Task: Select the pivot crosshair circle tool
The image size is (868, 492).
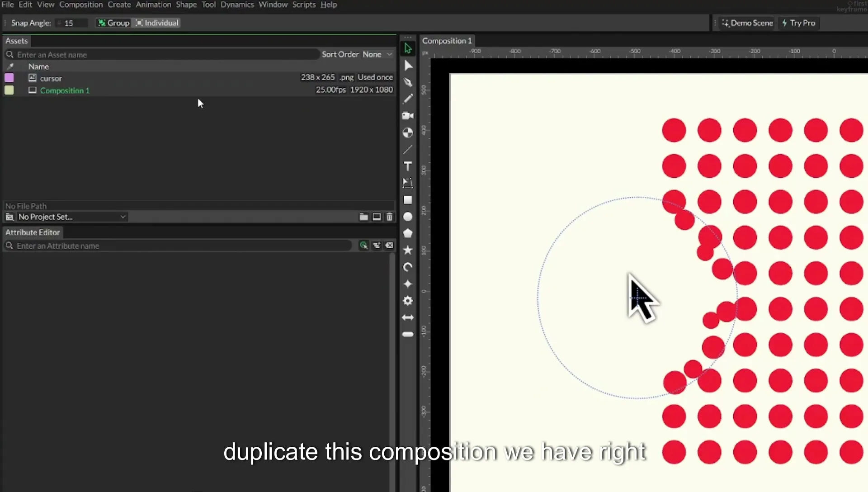Action: (x=408, y=132)
